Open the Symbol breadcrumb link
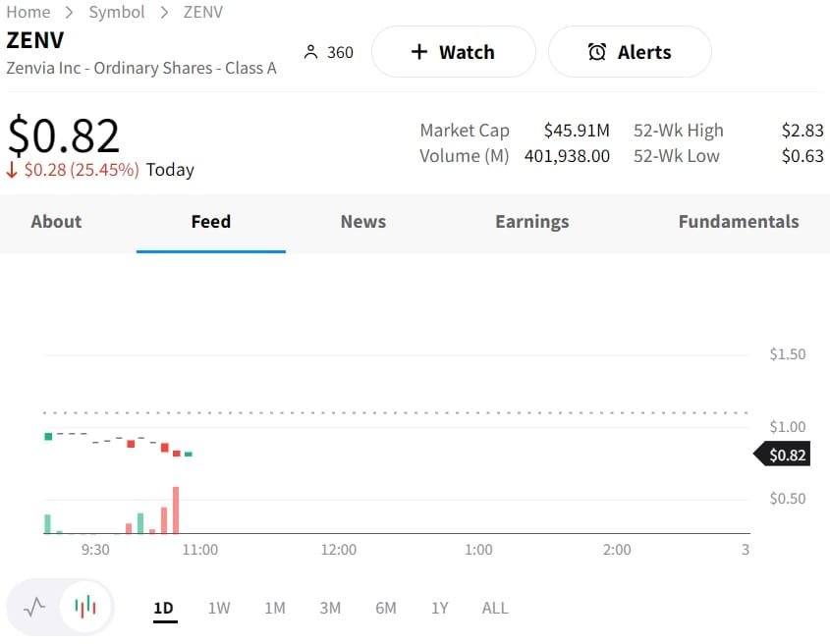Screen dimensions: 830x644 pyautogui.click(x=117, y=12)
